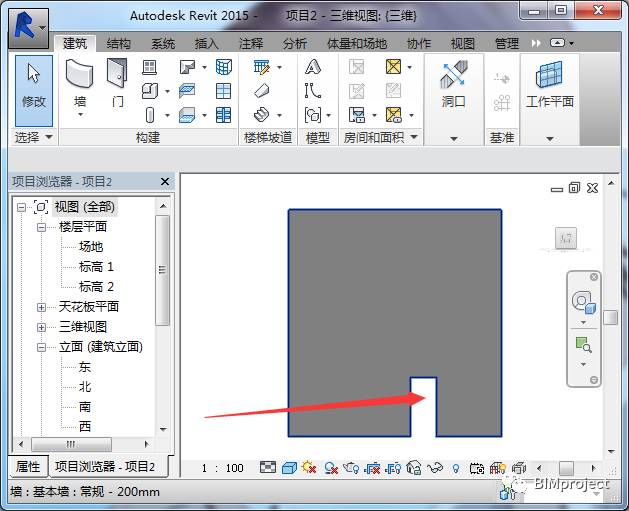Image resolution: width=629 pixels, height=511 pixels.
Task: Switch to the 属性 bottom tab
Action: (x=28, y=466)
